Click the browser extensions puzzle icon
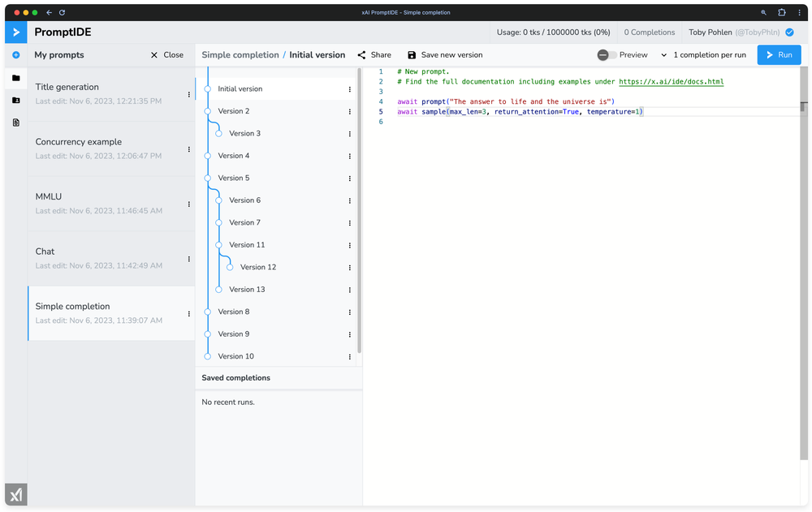Viewport: 812px width, 512px height. click(x=782, y=13)
